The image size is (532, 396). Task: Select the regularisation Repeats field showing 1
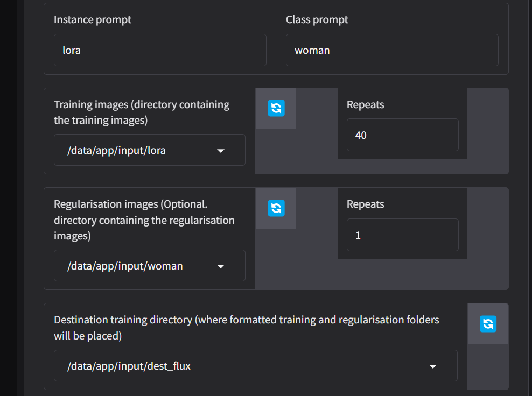(x=402, y=235)
